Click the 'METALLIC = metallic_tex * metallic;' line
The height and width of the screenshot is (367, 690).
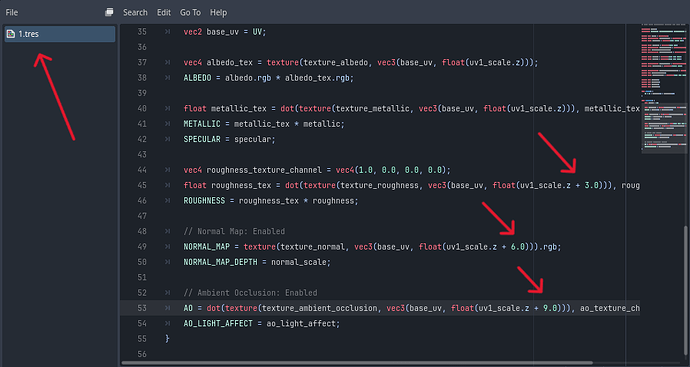point(264,124)
